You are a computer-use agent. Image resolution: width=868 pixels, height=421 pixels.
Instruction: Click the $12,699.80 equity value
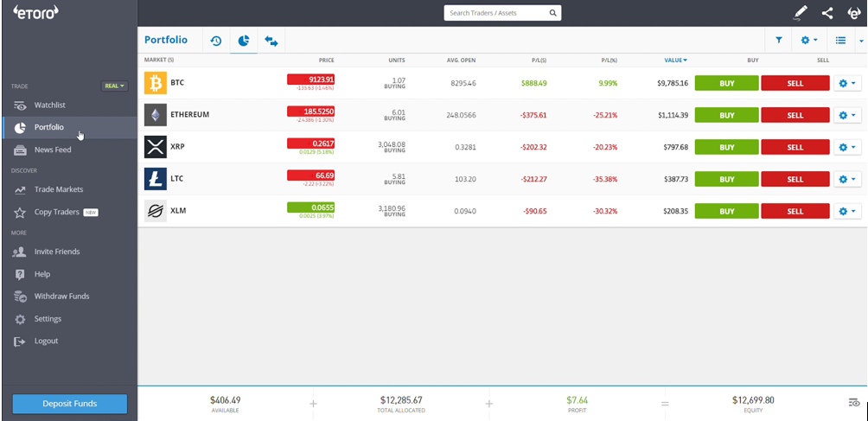[x=753, y=399]
